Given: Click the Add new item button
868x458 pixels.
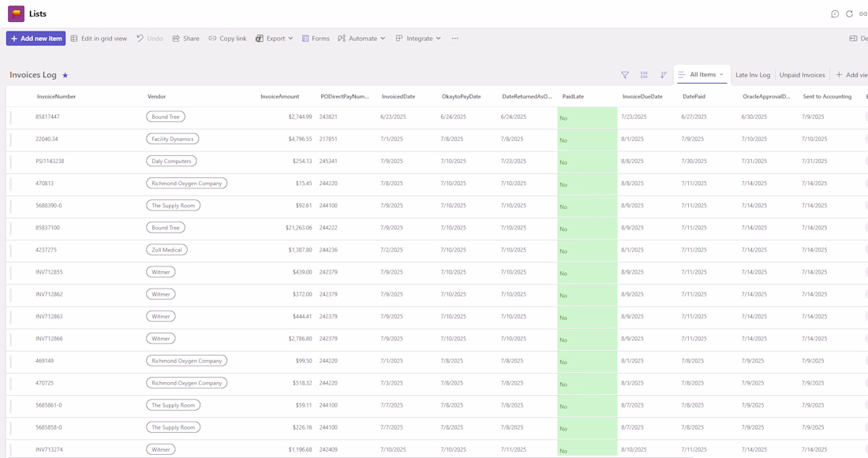Looking at the screenshot, I should (36, 39).
